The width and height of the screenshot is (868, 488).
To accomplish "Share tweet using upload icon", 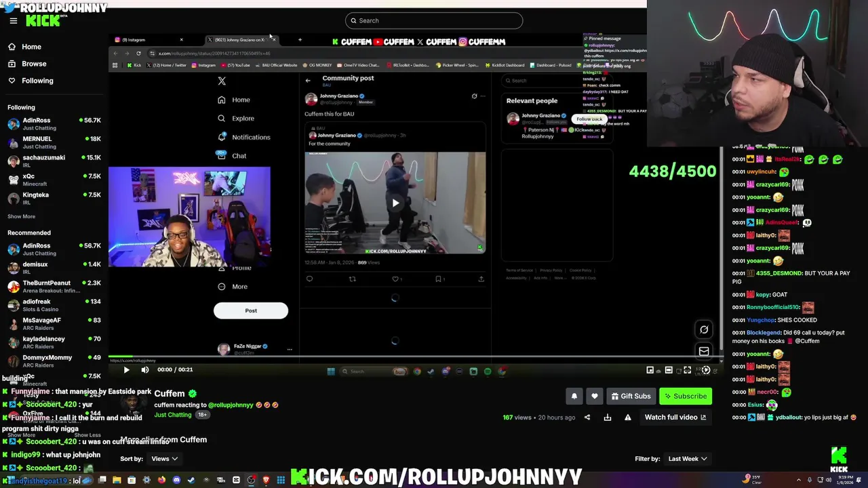I will click(481, 279).
